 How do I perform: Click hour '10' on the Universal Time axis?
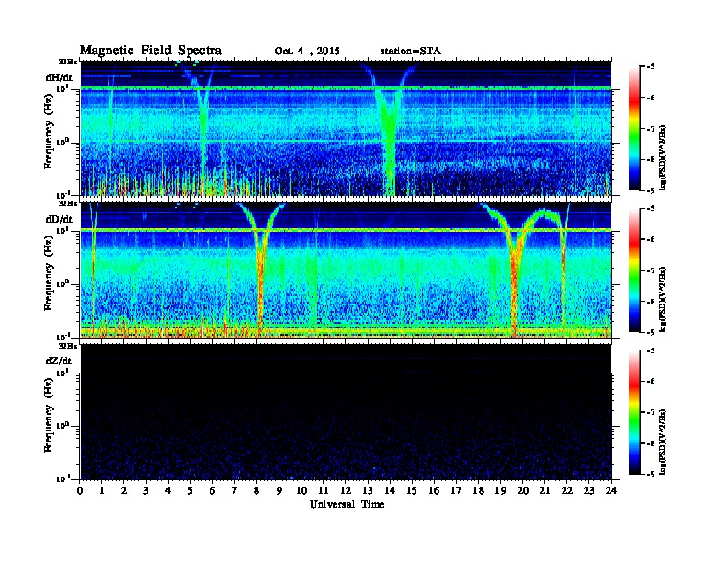click(x=301, y=491)
